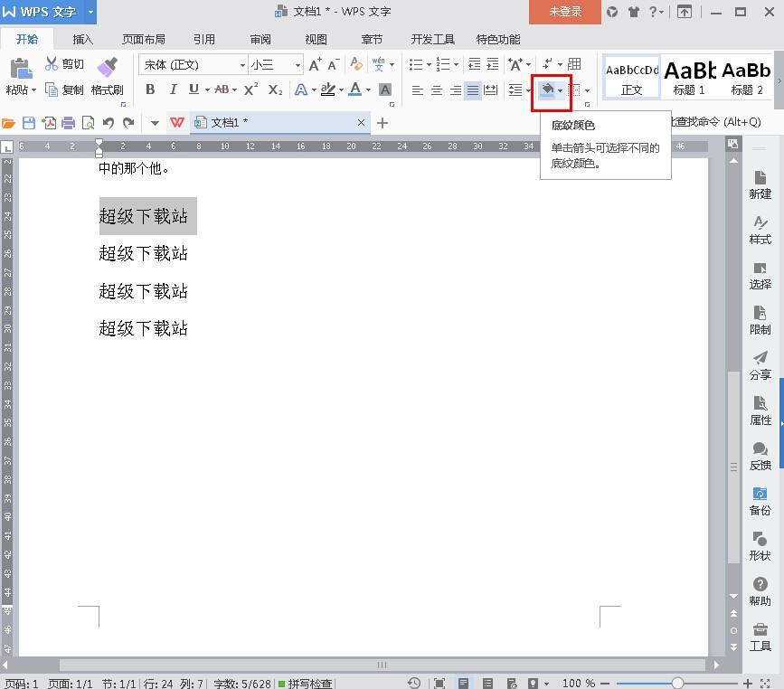Image resolution: width=784 pixels, height=689 pixels.
Task: Open the font color dropdown arrow
Action: [x=368, y=90]
